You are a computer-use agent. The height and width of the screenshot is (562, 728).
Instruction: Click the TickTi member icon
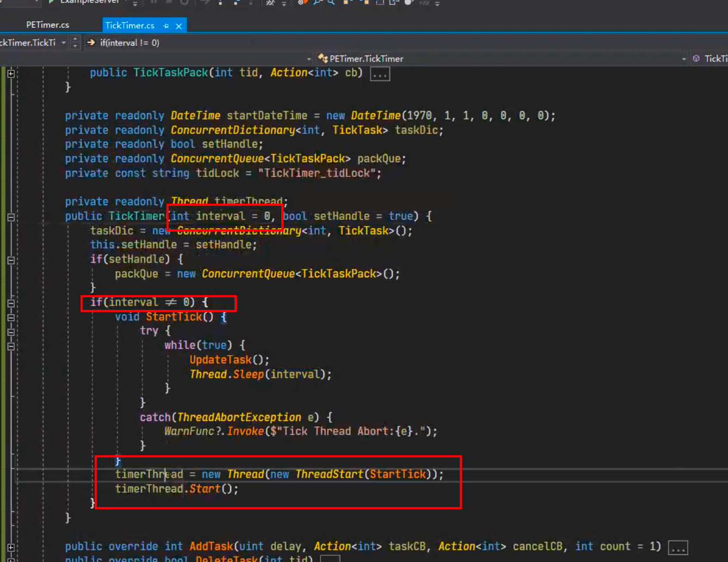[696, 58]
